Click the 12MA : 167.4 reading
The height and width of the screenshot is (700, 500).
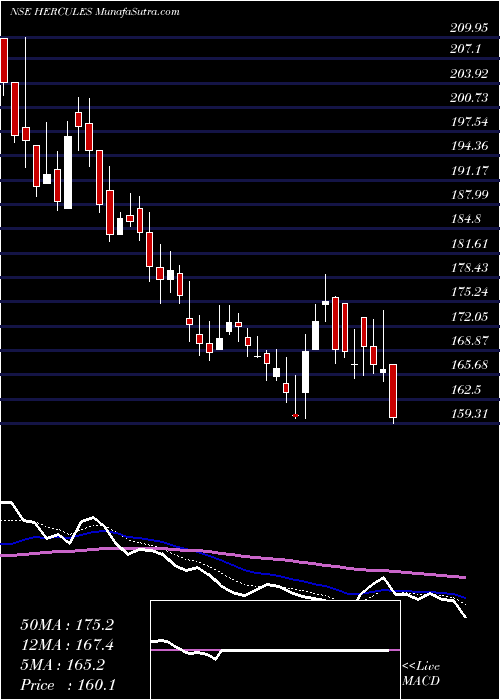pyautogui.click(x=67, y=645)
